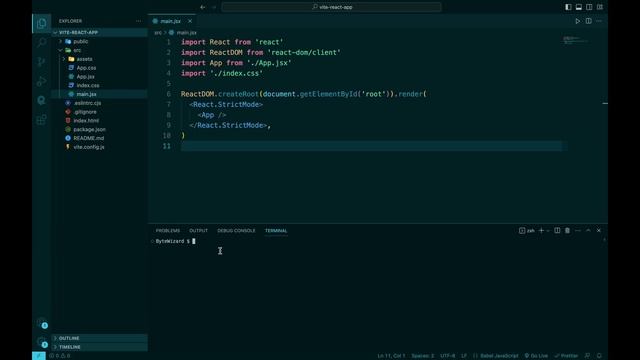Split the terminal pane

tap(557, 231)
